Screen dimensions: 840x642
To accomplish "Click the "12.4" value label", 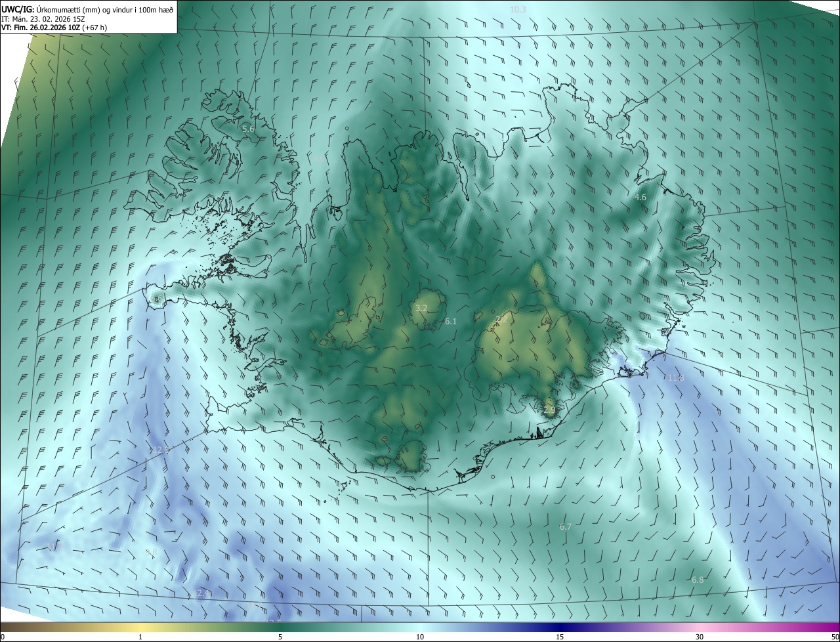I will tap(200, 593).
